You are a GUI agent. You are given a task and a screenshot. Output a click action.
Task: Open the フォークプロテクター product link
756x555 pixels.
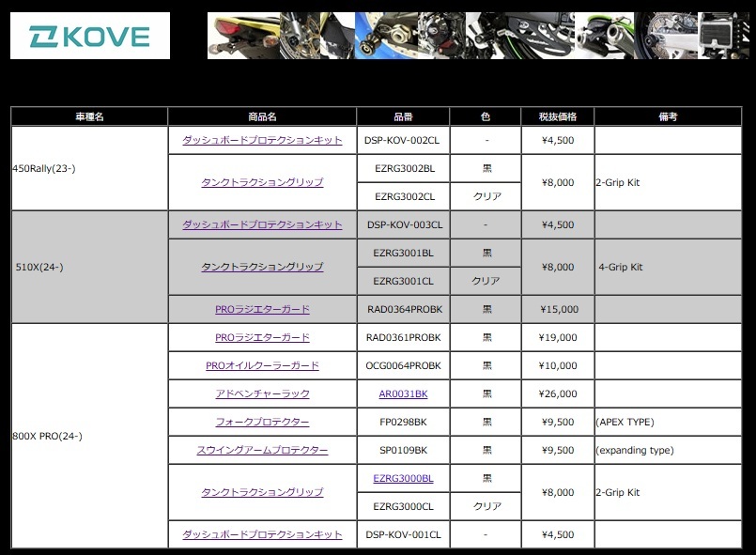[262, 422]
